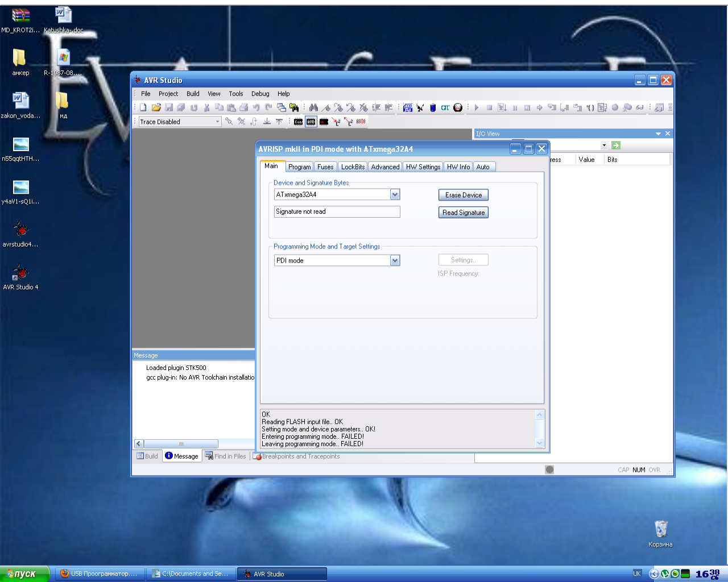This screenshot has width=728, height=582.
Task: Click the Message pane scroll-left arrow
Action: pyautogui.click(x=139, y=444)
